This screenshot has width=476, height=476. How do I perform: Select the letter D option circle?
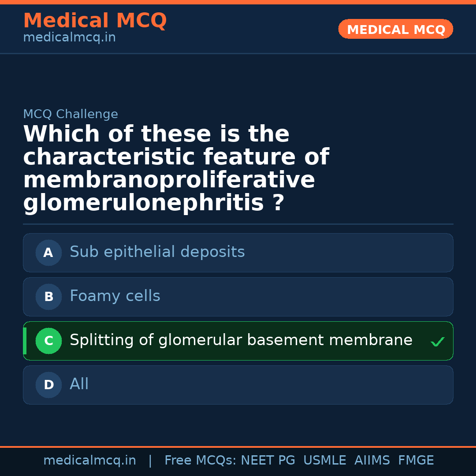click(x=48, y=385)
